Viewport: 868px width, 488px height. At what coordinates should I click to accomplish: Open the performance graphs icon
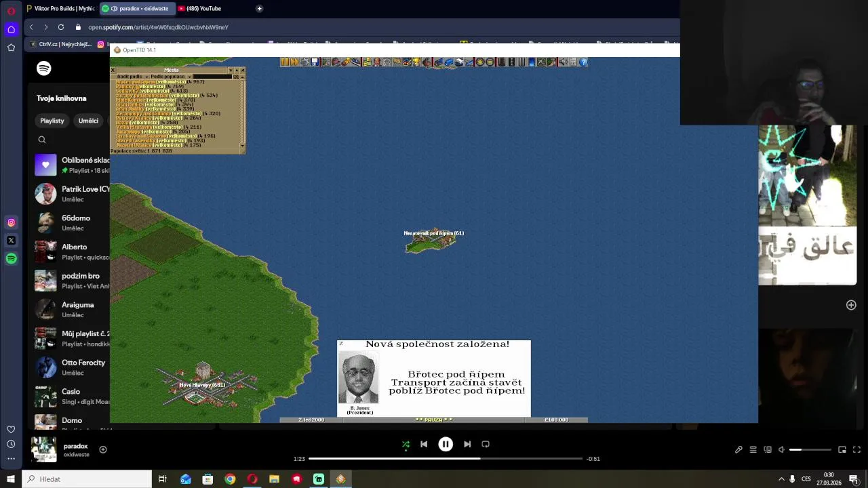coord(407,62)
